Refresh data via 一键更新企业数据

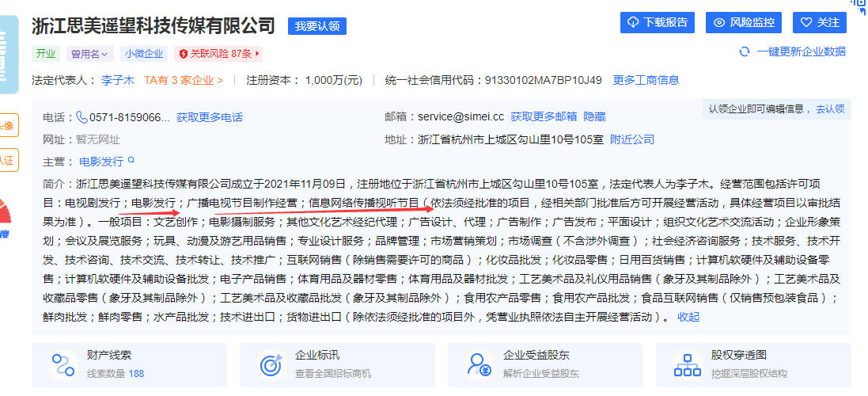tap(801, 51)
